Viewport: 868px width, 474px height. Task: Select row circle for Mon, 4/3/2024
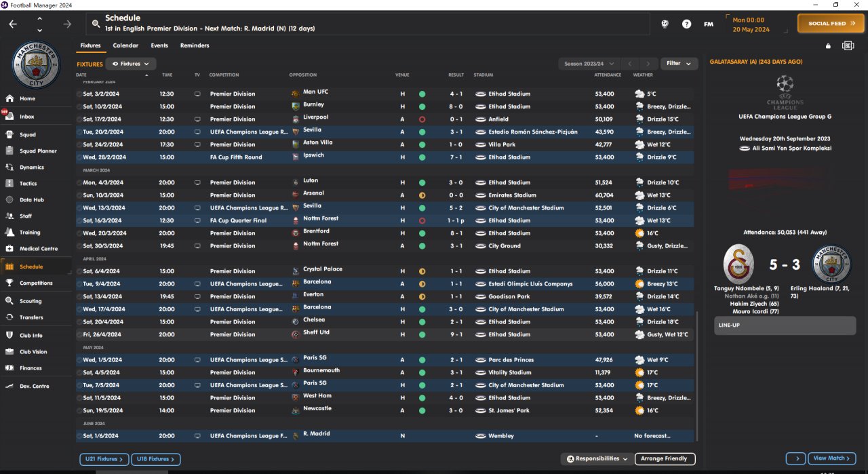[x=79, y=182]
